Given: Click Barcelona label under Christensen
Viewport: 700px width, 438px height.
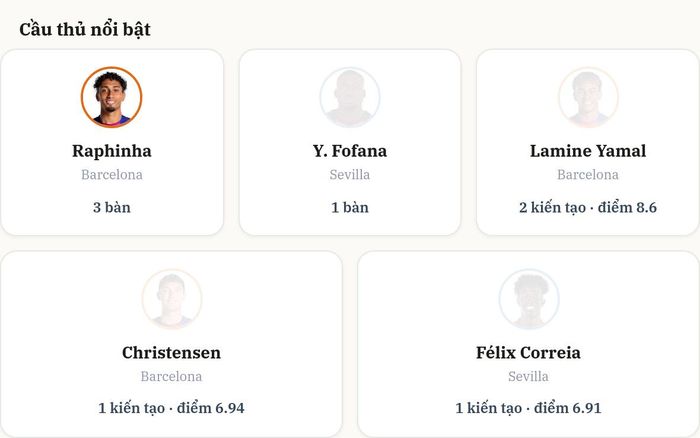Looking at the screenshot, I should point(171,376).
